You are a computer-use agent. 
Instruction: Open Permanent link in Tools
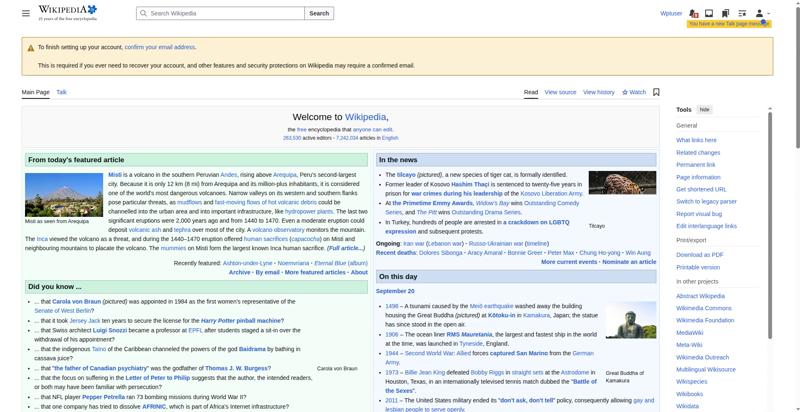(695, 165)
